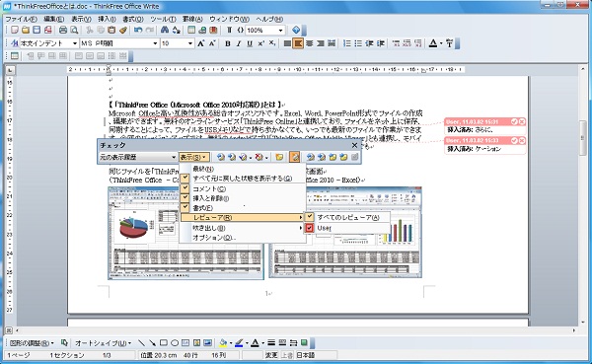Open the font size dropdown showing 10
Image resolution: width=592 pixels, height=364 pixels.
[189, 43]
